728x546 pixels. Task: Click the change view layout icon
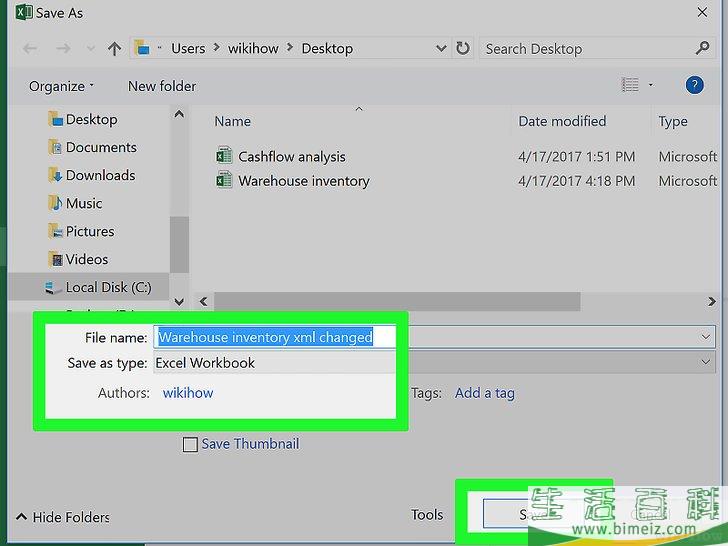[x=629, y=86]
